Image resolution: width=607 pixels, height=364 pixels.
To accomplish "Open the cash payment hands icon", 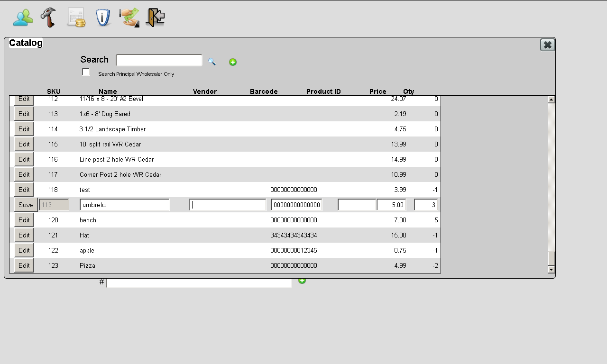I will point(129,18).
